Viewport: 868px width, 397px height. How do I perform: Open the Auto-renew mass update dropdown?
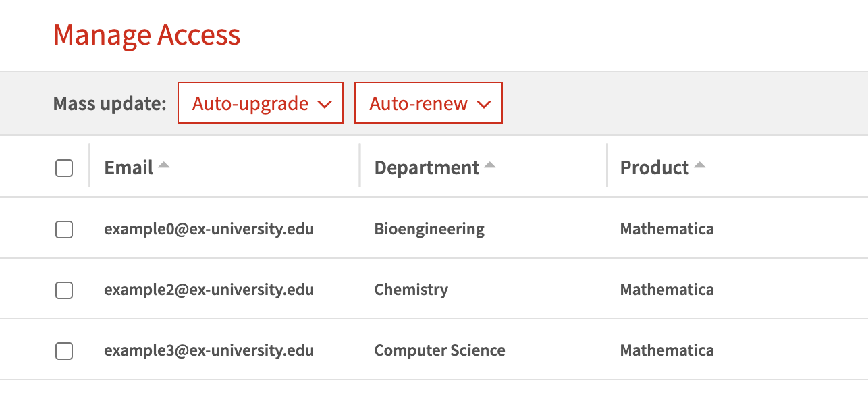(x=429, y=103)
